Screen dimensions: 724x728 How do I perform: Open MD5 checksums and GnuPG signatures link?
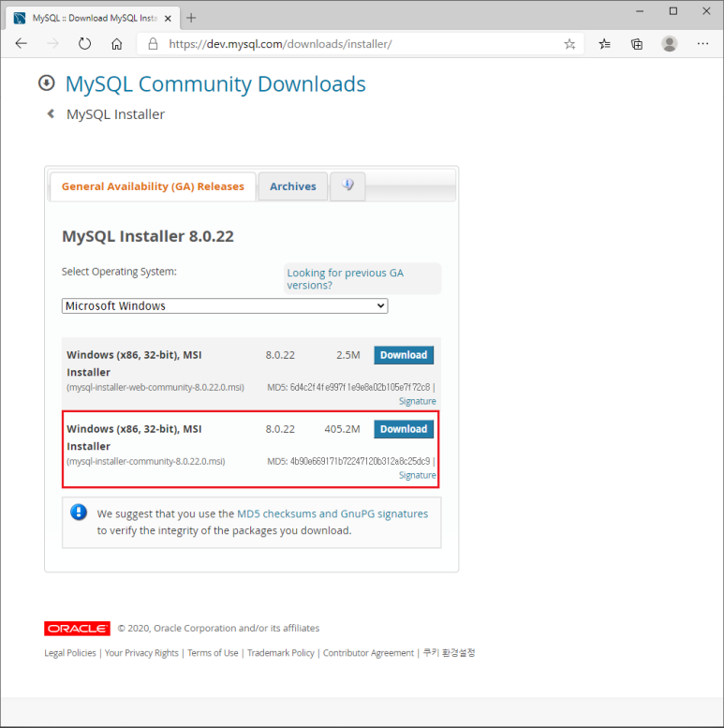tap(332, 514)
